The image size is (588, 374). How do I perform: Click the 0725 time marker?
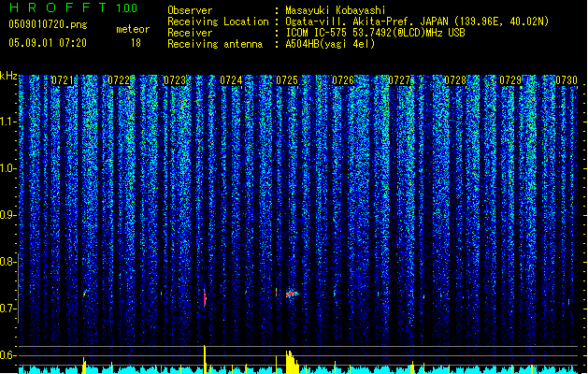(287, 80)
